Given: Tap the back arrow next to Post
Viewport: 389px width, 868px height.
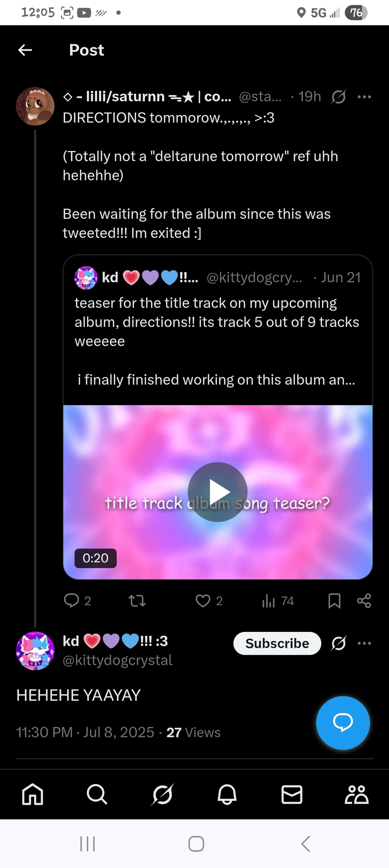Looking at the screenshot, I should (25, 50).
